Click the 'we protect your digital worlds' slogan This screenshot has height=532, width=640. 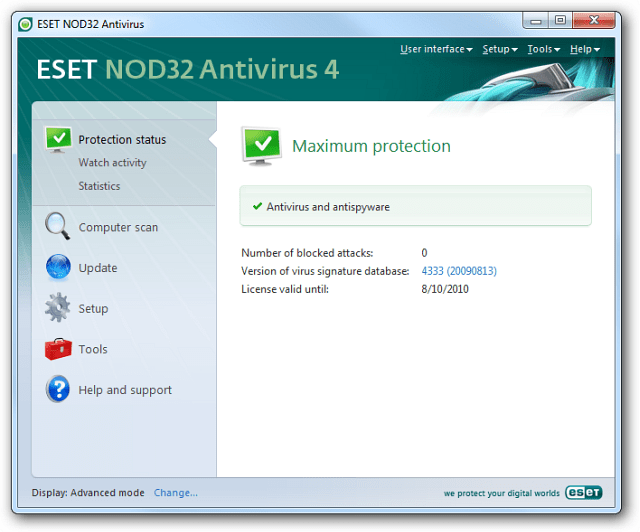coord(501,493)
